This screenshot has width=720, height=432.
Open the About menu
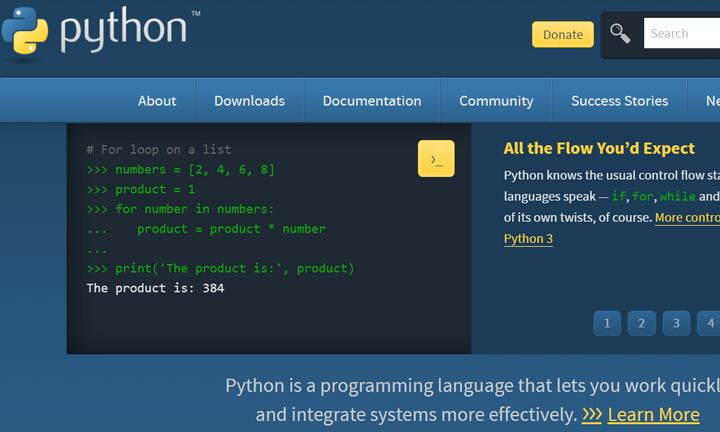click(157, 101)
